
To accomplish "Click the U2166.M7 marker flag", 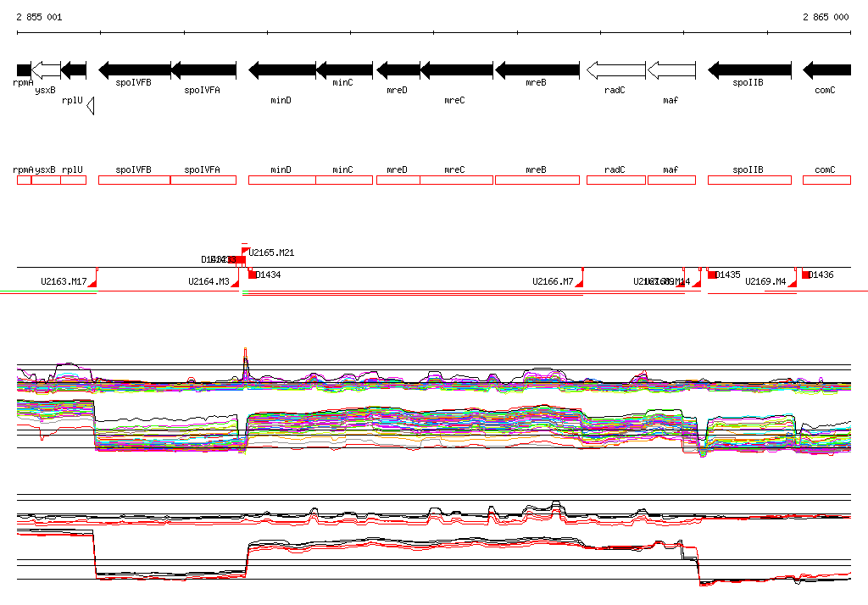I will click(x=580, y=283).
